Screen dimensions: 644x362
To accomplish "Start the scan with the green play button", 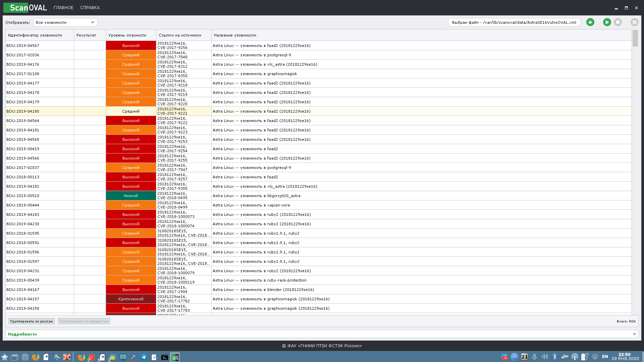I will [607, 22].
